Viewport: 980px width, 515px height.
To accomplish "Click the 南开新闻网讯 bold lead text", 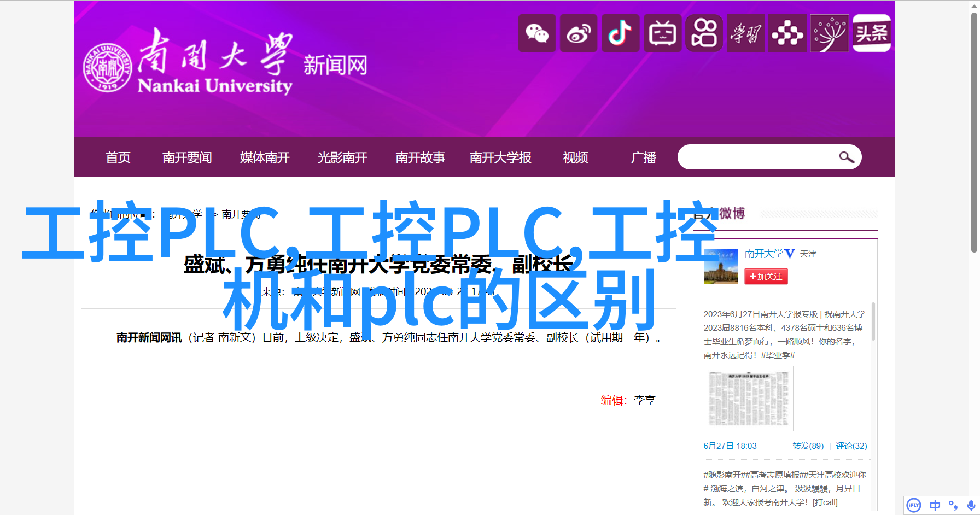I will (149, 338).
